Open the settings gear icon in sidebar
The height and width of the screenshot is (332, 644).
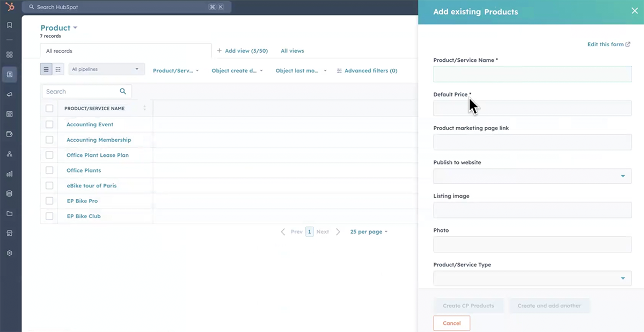click(x=10, y=253)
